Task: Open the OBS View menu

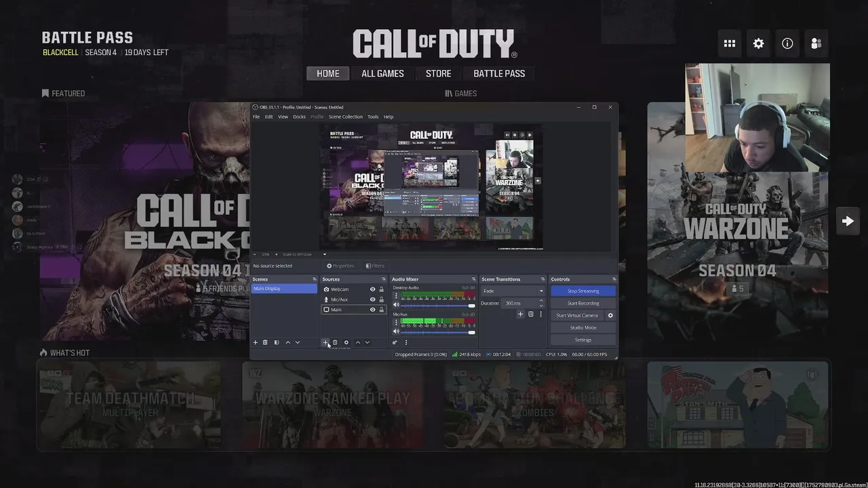Action: [x=283, y=117]
